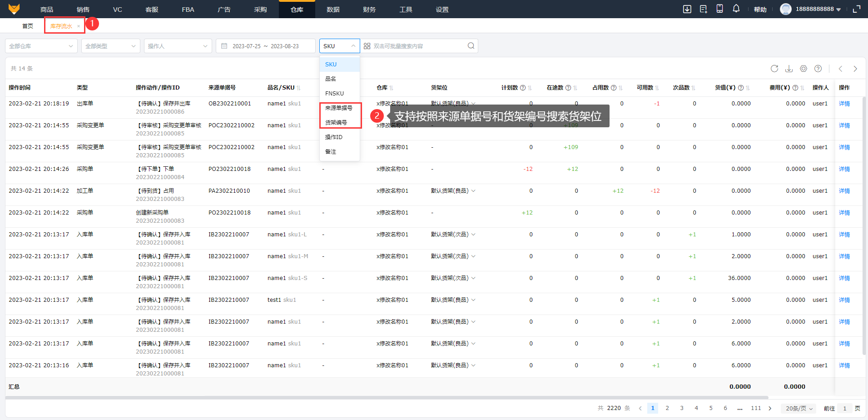This screenshot has height=420, width=868.
Task: Select 来源单据号 from the search field list
Action: click(x=339, y=108)
